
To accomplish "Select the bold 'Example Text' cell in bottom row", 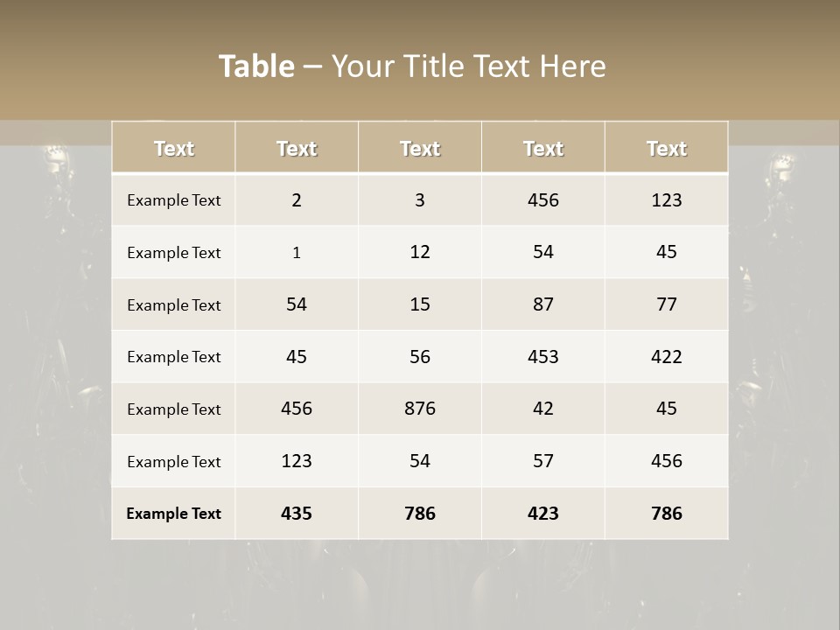I will [173, 514].
